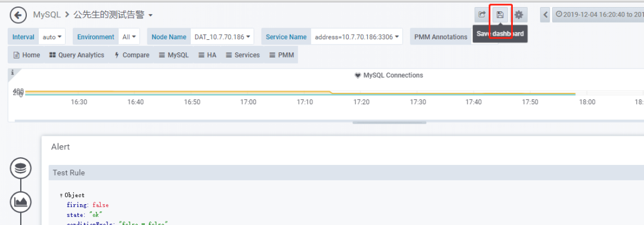Open the Compare menu link
The width and height of the screenshot is (644, 225).
tap(132, 55)
